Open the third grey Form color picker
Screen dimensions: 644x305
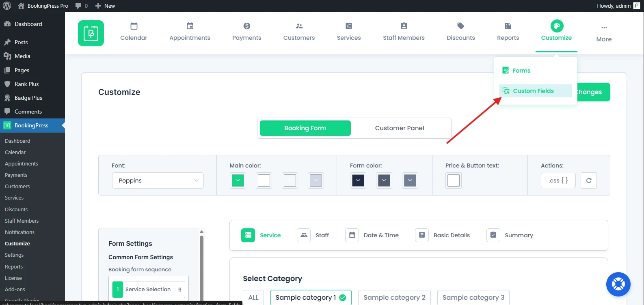pyautogui.click(x=410, y=180)
